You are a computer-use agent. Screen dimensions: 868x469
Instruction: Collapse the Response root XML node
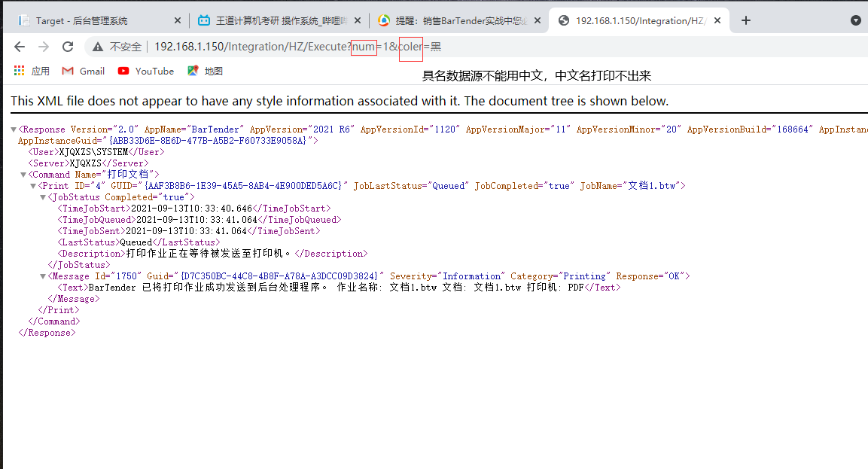pos(14,129)
